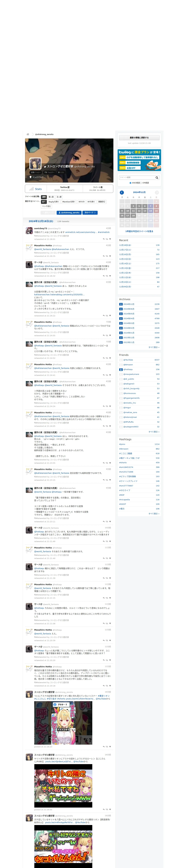
Task: Select OR検索 radio button
Action: point(141,183)
